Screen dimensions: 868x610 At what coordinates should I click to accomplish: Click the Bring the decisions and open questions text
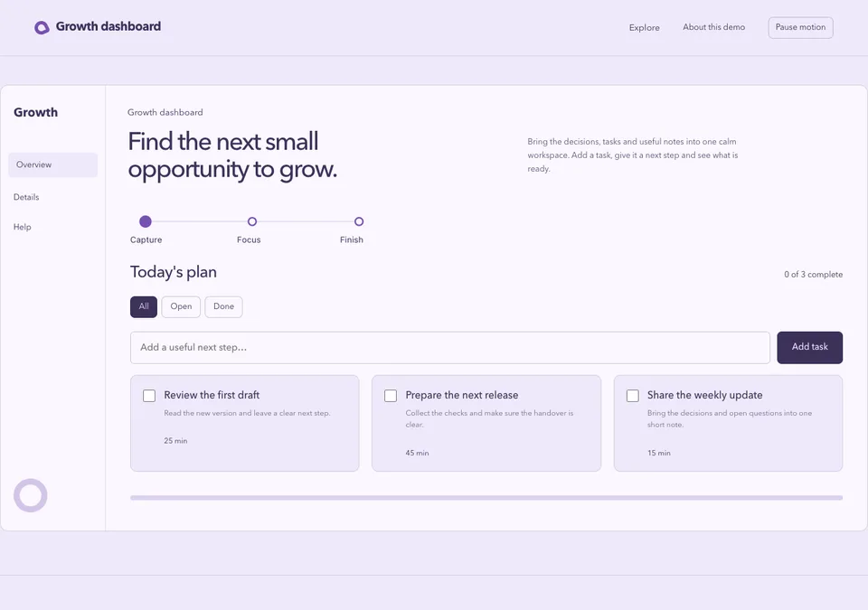[730, 418]
